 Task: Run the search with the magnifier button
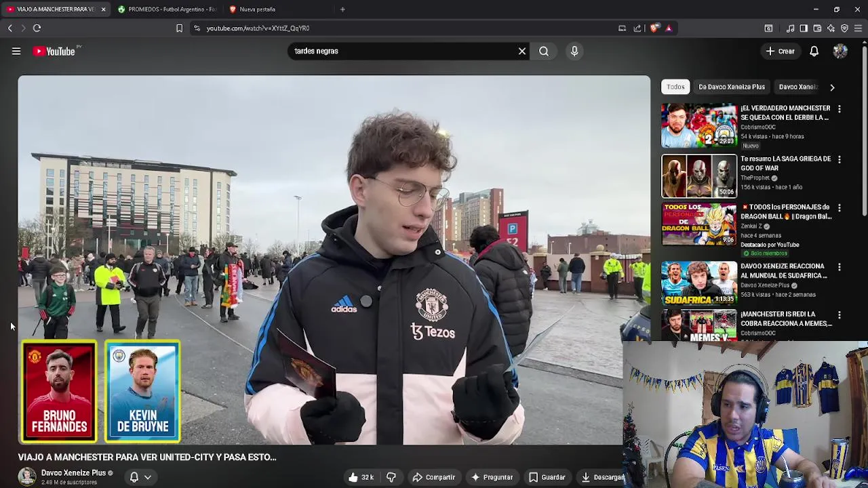[x=544, y=51]
